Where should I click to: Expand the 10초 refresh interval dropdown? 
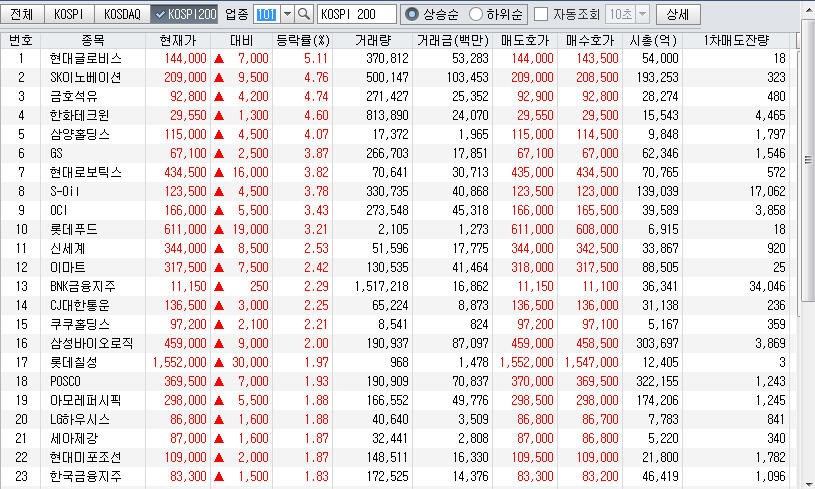click(641, 14)
